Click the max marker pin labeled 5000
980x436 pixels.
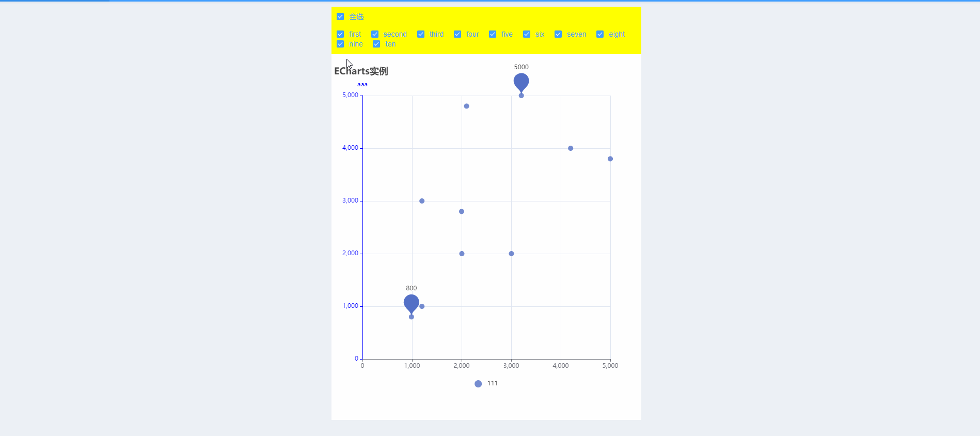[x=521, y=83]
